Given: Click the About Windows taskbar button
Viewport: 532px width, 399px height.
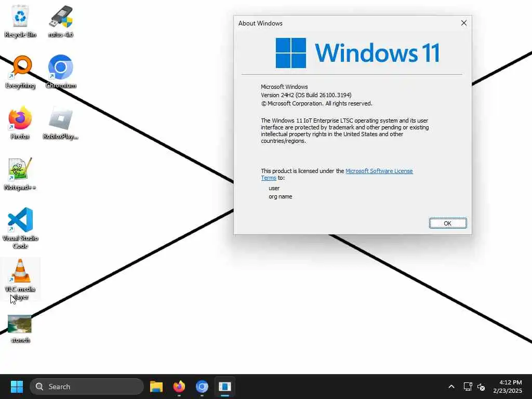Looking at the screenshot, I should (x=224, y=387).
